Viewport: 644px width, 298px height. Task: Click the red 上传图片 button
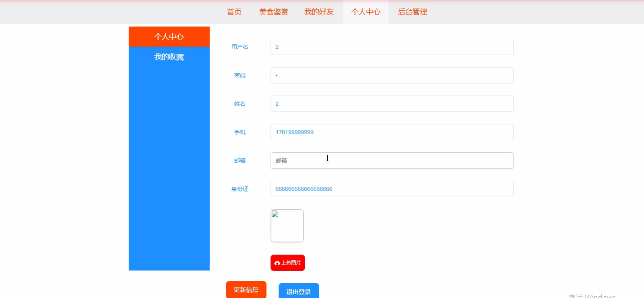click(x=288, y=263)
